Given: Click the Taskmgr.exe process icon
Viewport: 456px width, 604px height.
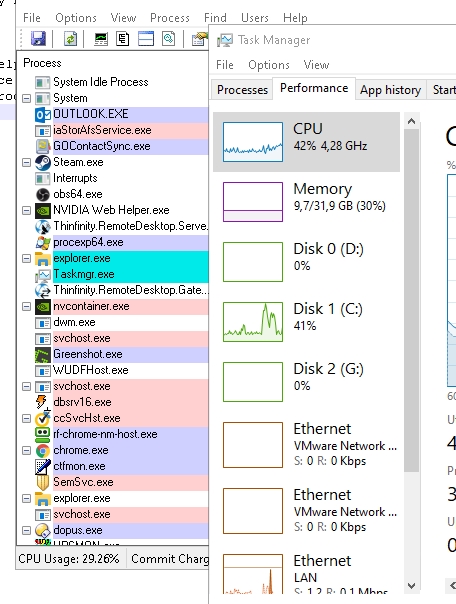Looking at the screenshot, I should [43, 275].
